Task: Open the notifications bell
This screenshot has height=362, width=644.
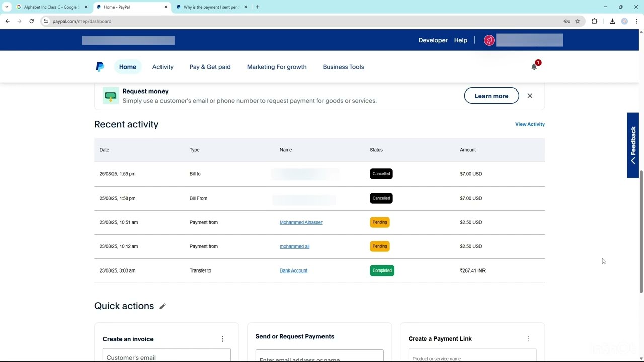Action: pos(534,67)
